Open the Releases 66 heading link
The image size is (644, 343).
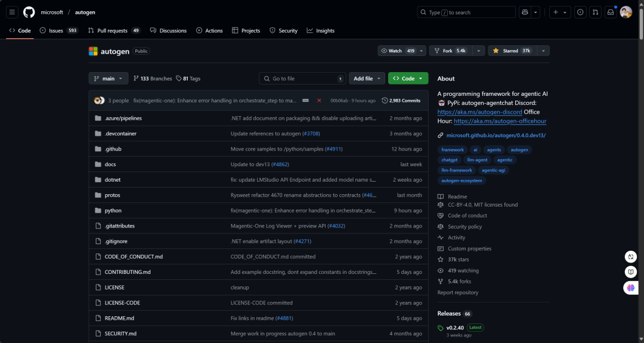click(x=454, y=313)
